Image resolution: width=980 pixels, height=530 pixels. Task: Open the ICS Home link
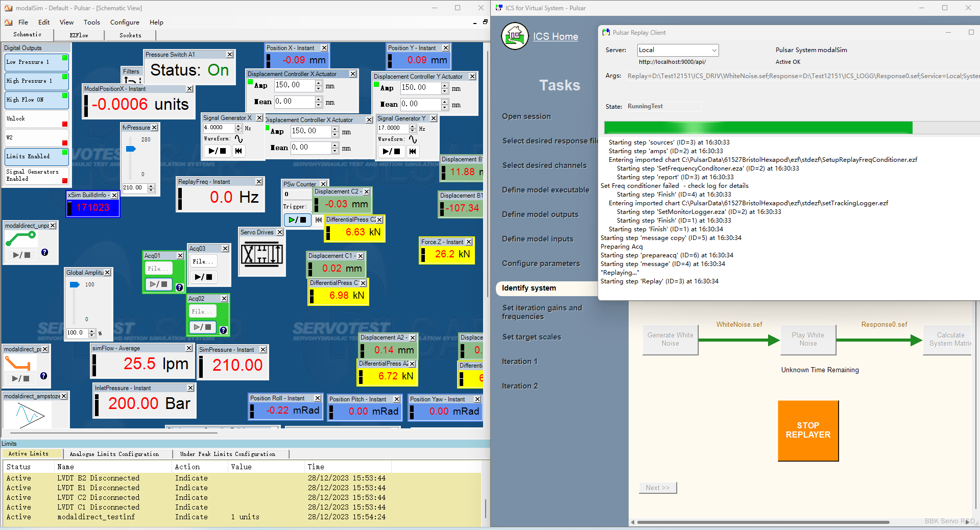click(x=556, y=37)
